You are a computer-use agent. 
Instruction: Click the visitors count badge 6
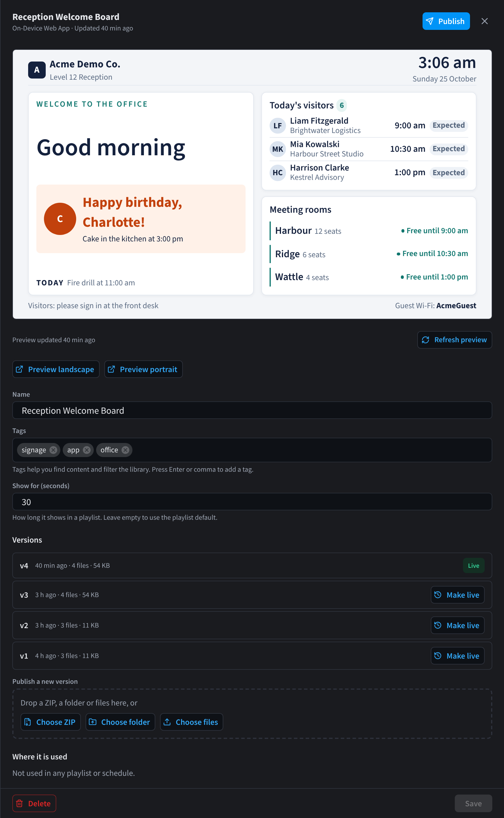pyautogui.click(x=342, y=105)
